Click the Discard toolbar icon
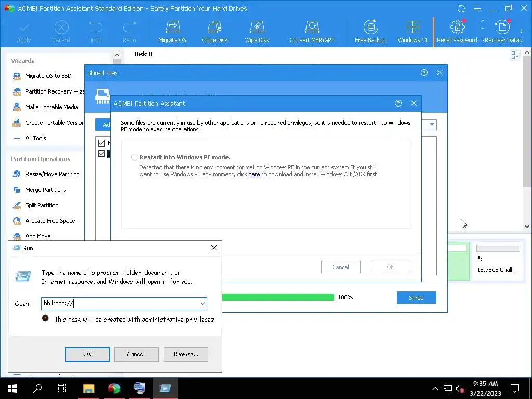Image resolution: width=532 pixels, height=399 pixels. click(61, 32)
